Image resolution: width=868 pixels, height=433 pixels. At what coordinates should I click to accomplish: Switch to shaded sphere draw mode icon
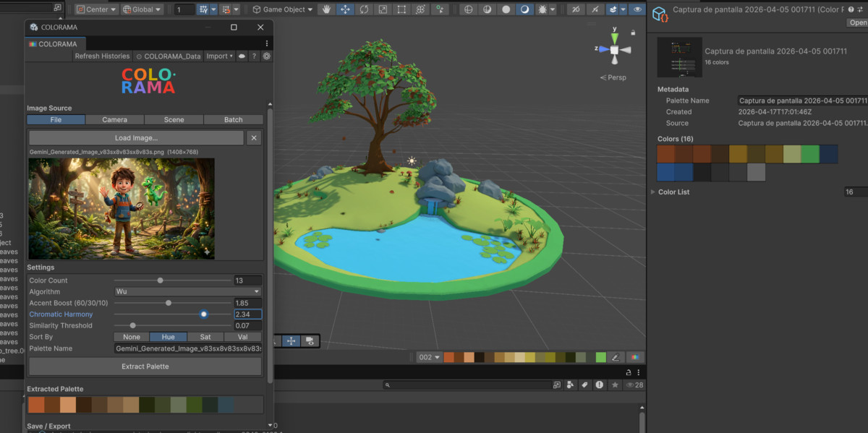coord(506,9)
